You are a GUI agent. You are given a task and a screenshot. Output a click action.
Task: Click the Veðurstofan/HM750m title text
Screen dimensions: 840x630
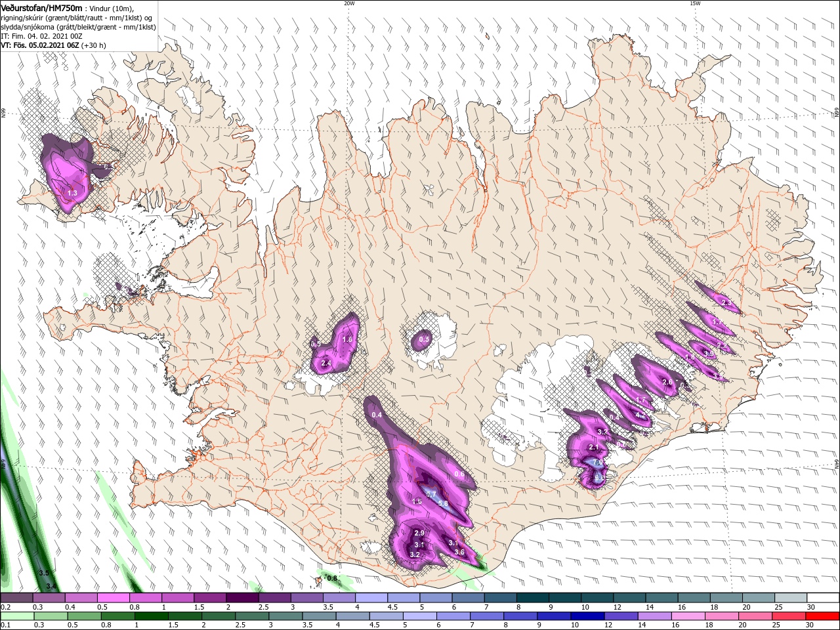pyautogui.click(x=41, y=8)
